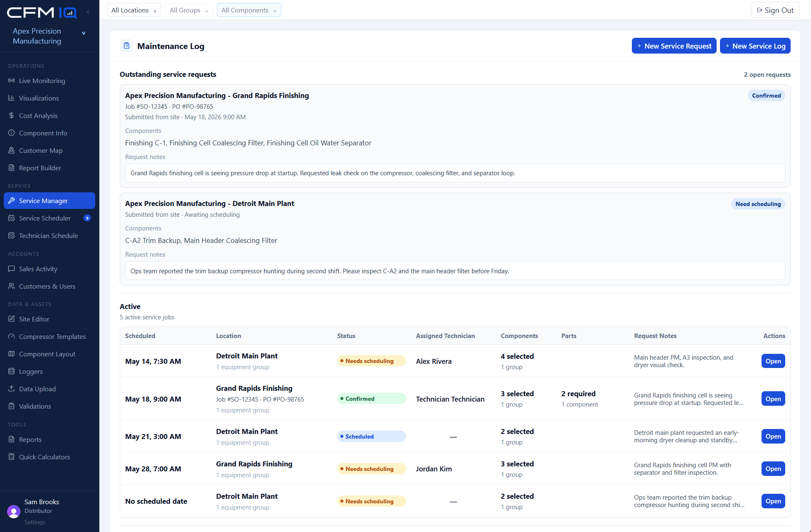Click '5 active service jobs' text
Viewport: 811px width, 532px height.
coord(147,317)
